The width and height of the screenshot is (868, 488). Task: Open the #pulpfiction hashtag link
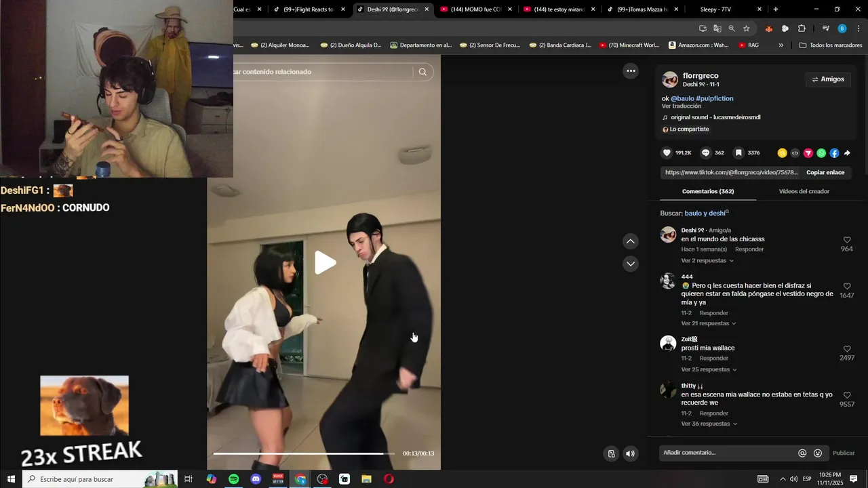point(715,98)
